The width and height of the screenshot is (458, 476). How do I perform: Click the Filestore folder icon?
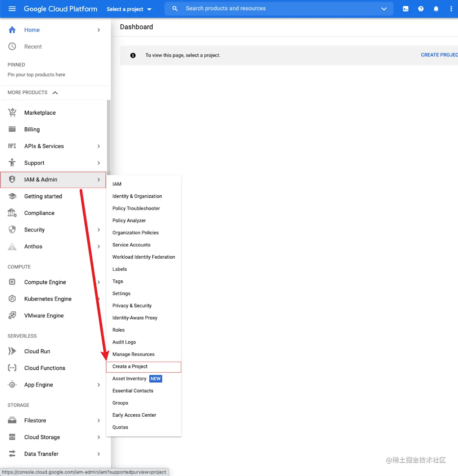click(12, 420)
